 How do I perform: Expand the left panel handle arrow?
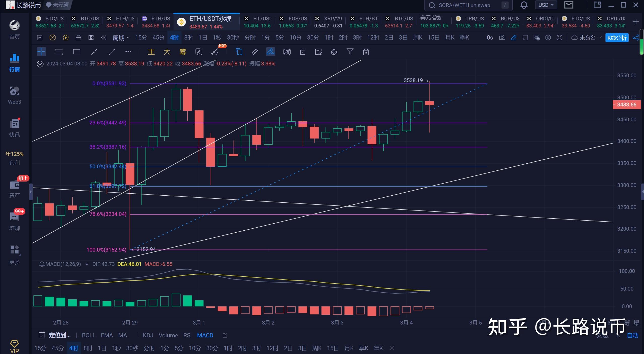[x=31, y=192]
